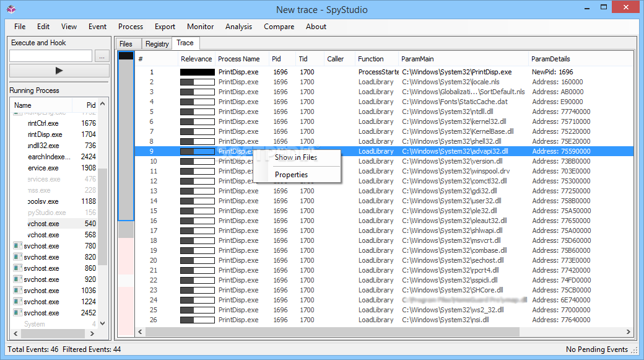Open the View menu
The width and height of the screenshot is (644, 360).
tap(69, 26)
